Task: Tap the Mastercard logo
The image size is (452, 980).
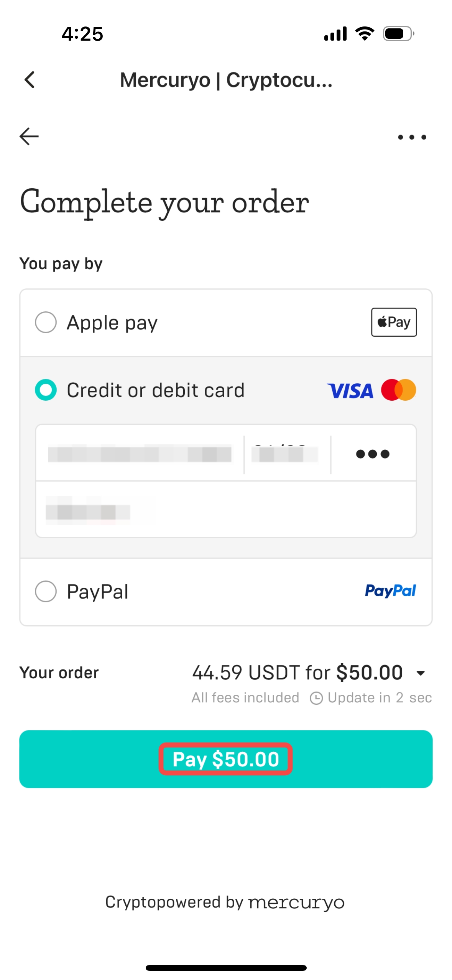Action: (398, 390)
